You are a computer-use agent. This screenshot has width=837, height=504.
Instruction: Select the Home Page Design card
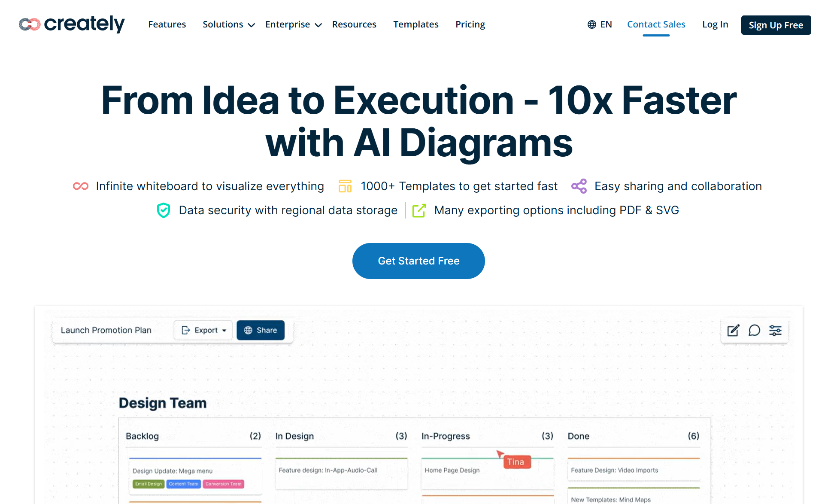(487, 474)
